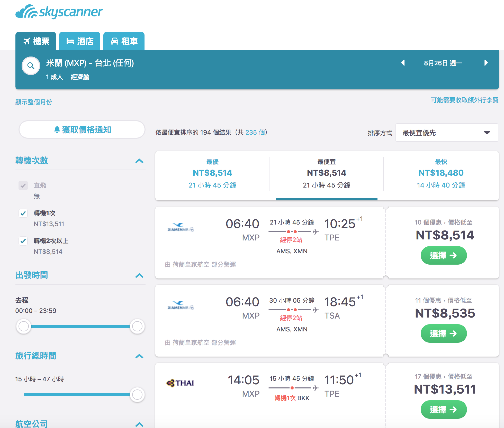Click the 06:40 departure of 21 小時 45 分鐘 flight
504x428 pixels.
point(242,224)
